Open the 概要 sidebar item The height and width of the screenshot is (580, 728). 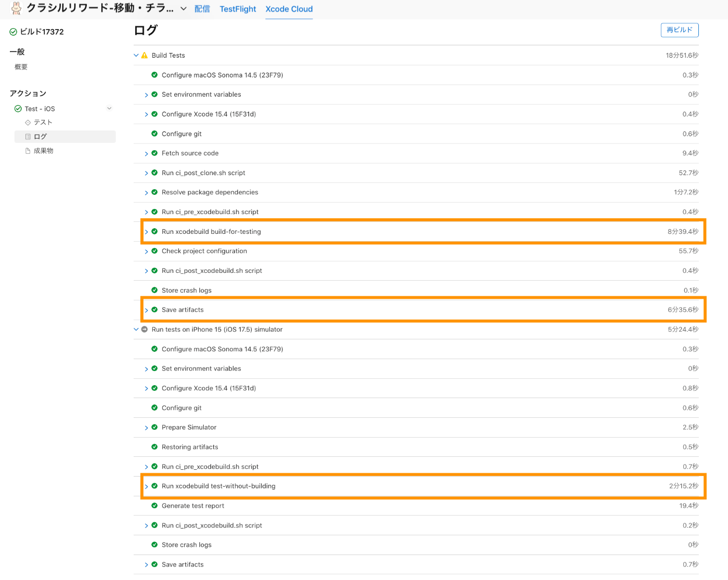(x=21, y=67)
